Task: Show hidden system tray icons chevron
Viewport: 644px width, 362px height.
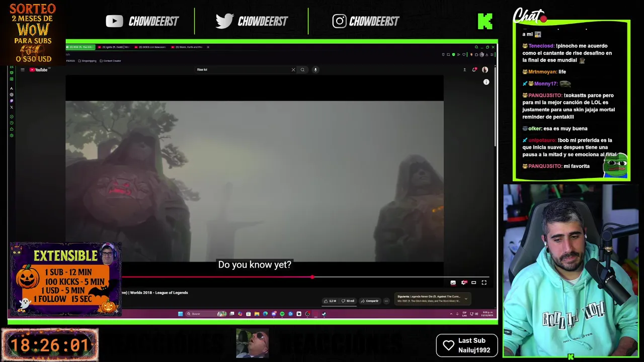Action: tap(451, 314)
